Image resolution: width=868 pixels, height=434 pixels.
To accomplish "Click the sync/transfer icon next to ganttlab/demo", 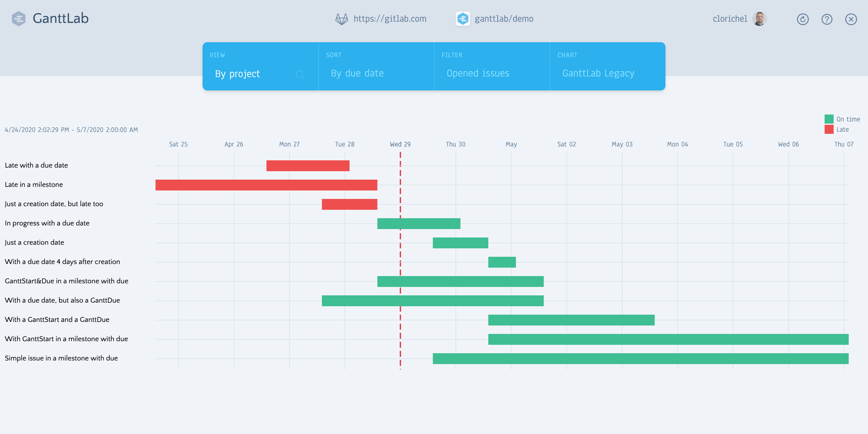I will click(462, 19).
